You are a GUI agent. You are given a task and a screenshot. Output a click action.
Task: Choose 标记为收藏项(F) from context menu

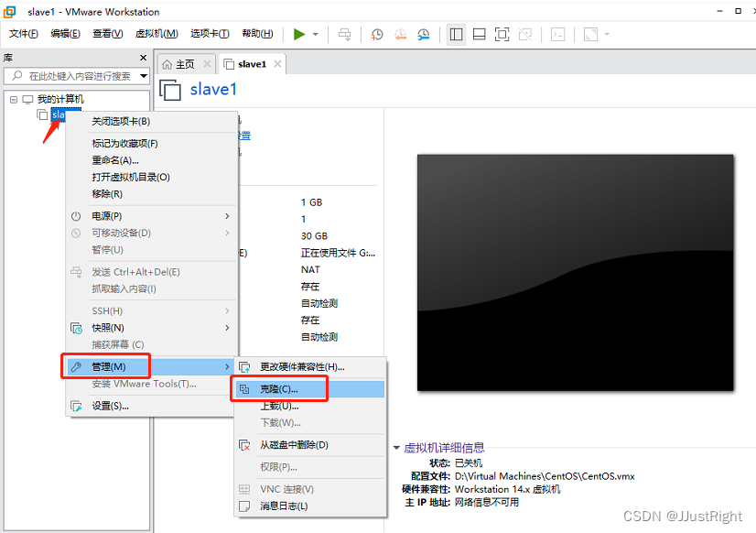(152, 143)
